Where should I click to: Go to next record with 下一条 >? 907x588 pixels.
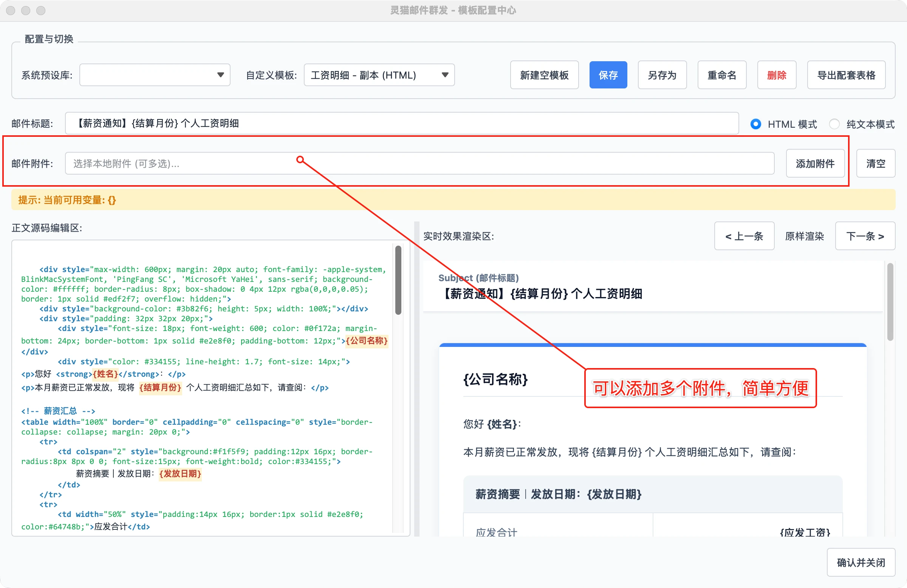coord(865,236)
